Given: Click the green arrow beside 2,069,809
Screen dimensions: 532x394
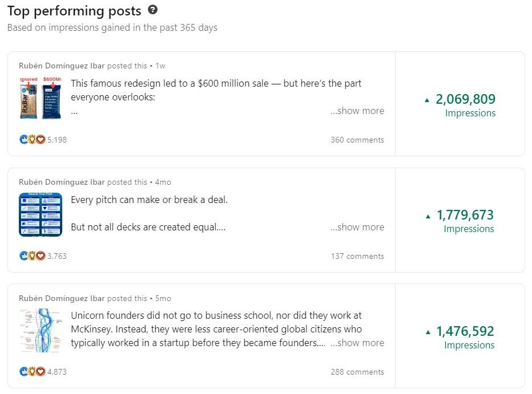Looking at the screenshot, I should (x=427, y=100).
